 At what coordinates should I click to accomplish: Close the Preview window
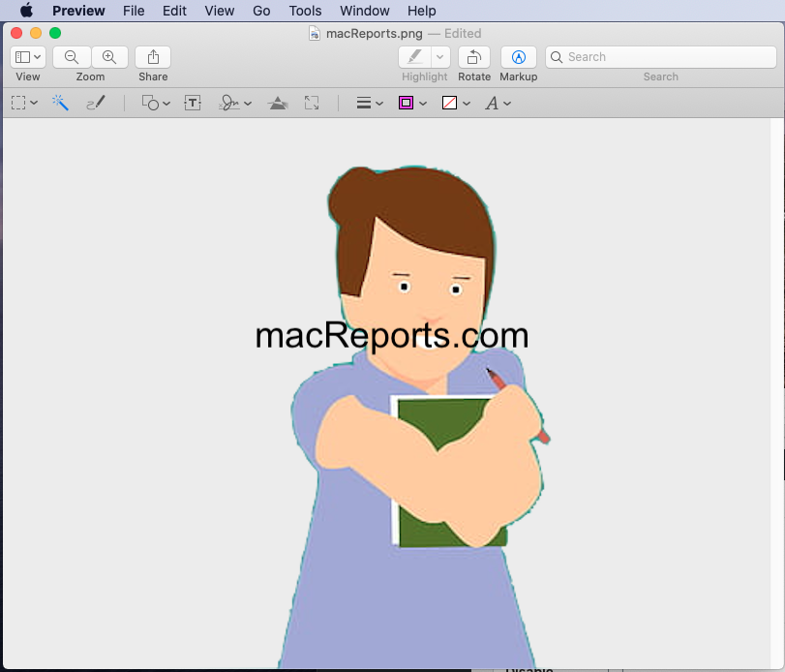[16, 33]
